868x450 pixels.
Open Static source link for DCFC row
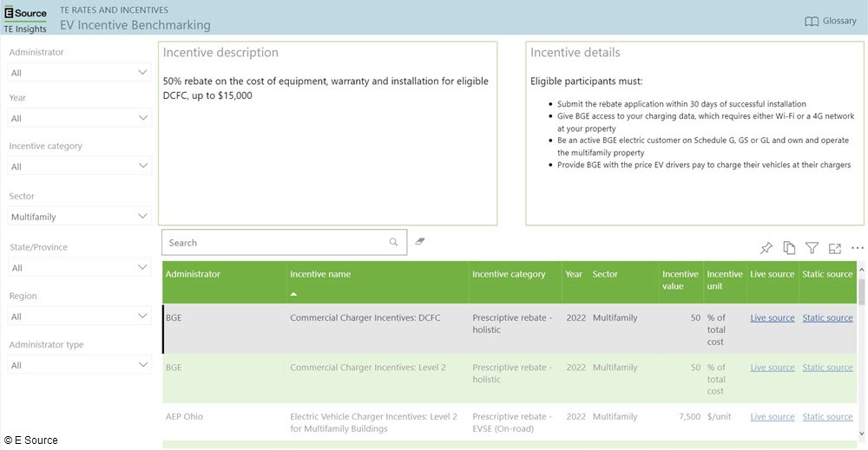(x=827, y=318)
